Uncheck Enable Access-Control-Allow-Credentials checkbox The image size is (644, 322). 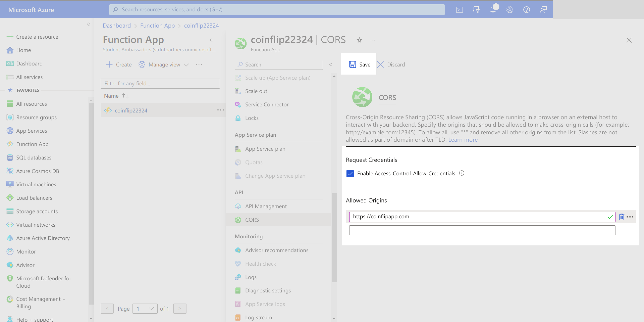coord(350,173)
